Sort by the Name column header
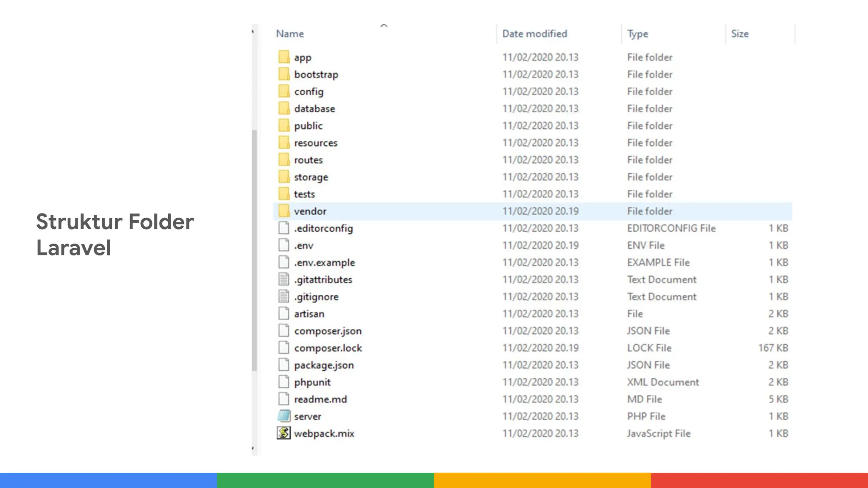 [x=290, y=34]
